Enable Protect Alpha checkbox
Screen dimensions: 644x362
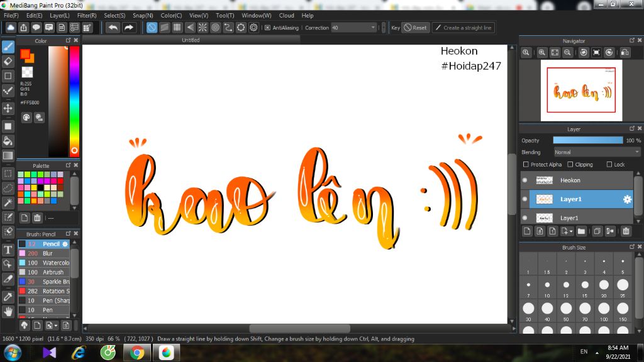(526, 165)
